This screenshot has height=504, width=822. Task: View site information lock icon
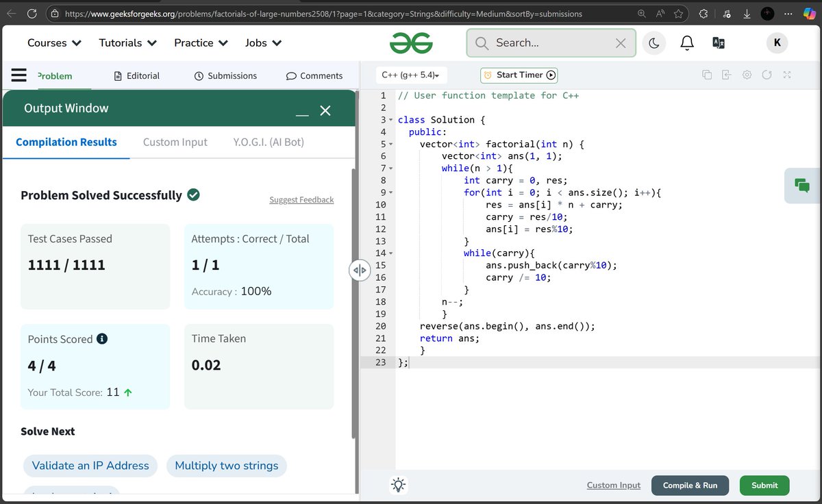[54, 13]
